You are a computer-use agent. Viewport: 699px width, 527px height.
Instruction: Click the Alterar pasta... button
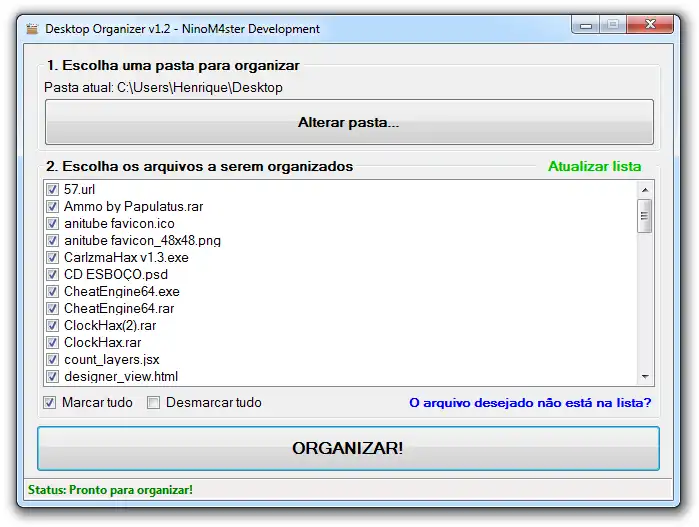coord(349,122)
